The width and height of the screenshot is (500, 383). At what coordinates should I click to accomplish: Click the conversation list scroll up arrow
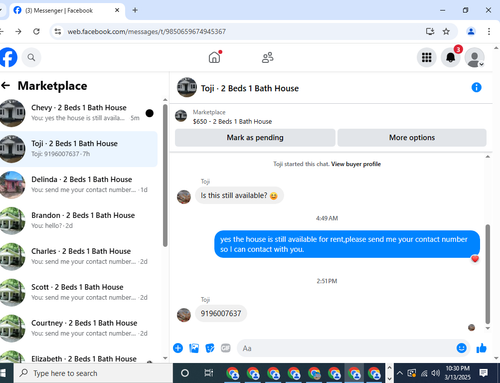[x=165, y=100]
